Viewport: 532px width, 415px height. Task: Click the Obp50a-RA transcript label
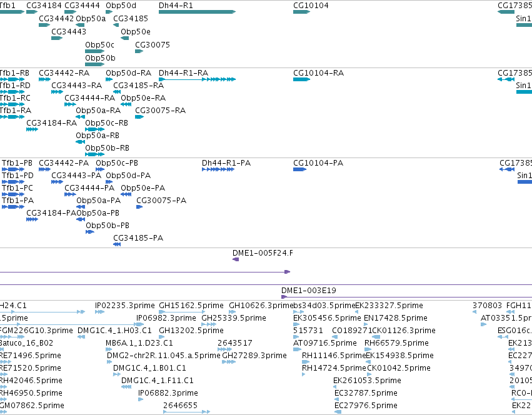click(x=98, y=111)
